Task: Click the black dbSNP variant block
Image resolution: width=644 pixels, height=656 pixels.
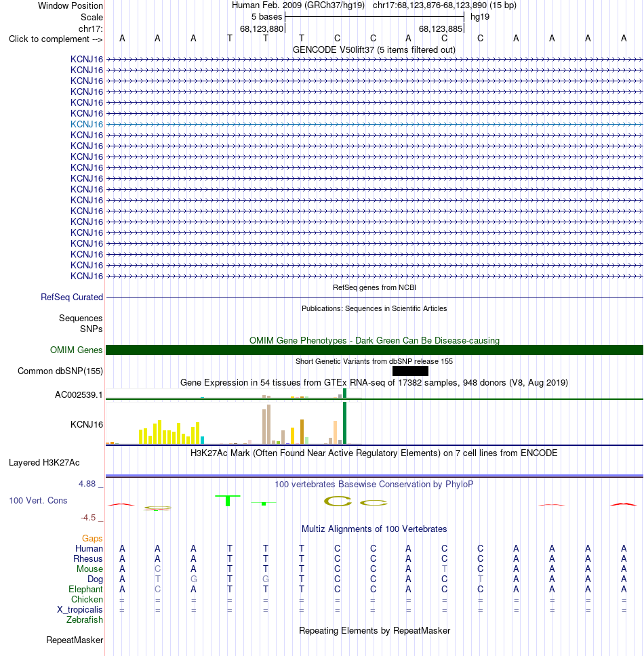Action: coord(411,371)
